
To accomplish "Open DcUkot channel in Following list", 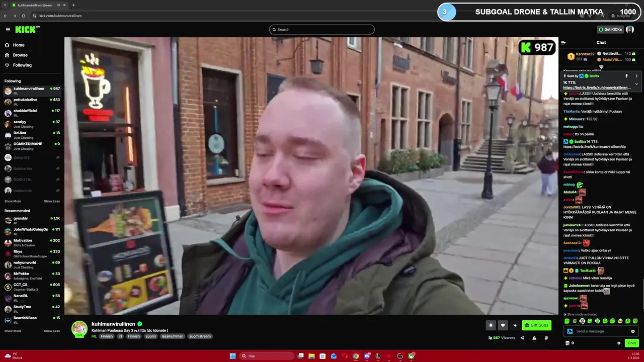I will (32, 135).
